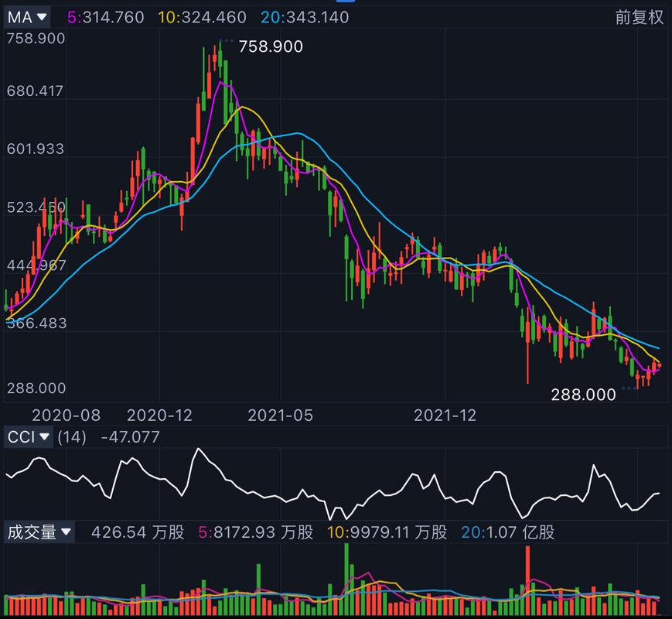Click the CCI value -47.077

coord(130,437)
